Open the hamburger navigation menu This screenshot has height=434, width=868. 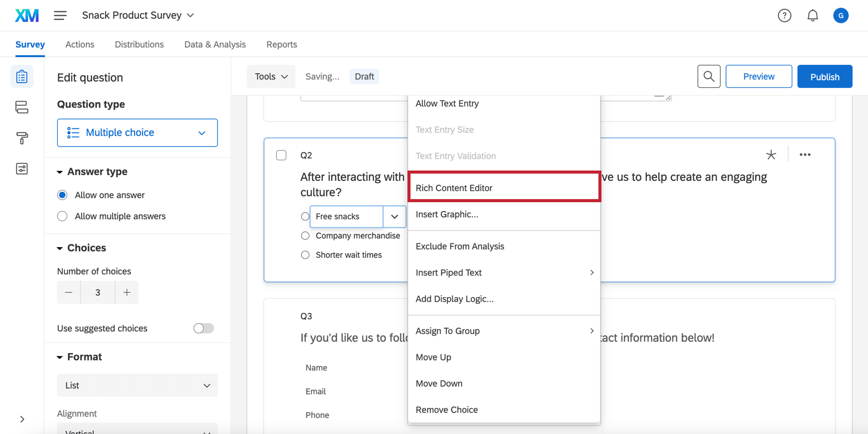(60, 15)
